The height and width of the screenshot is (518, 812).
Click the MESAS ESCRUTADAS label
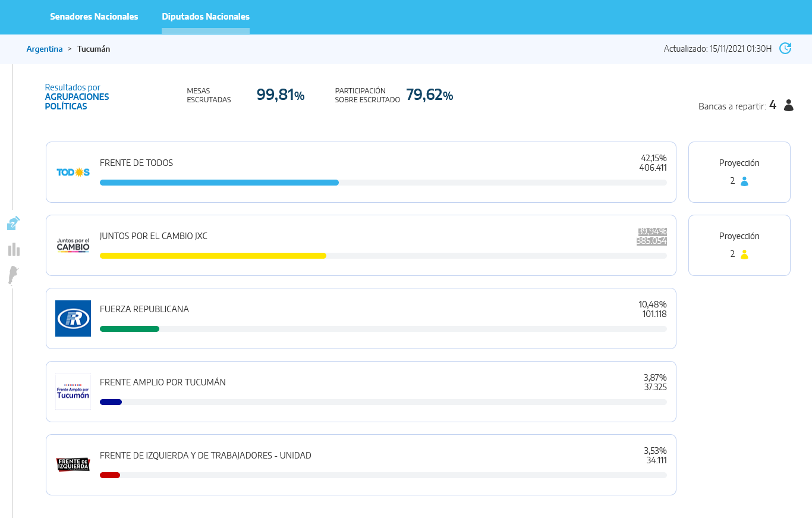(x=209, y=95)
